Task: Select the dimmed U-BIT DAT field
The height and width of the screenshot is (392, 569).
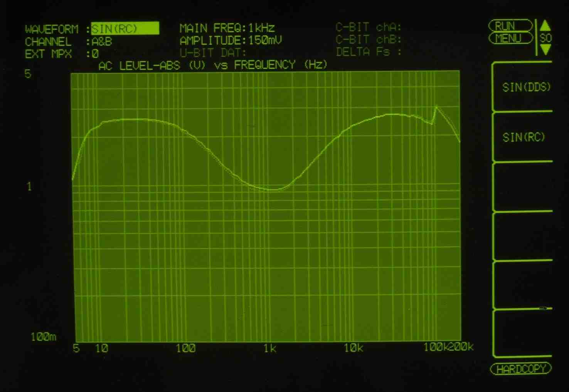Action: click(213, 53)
